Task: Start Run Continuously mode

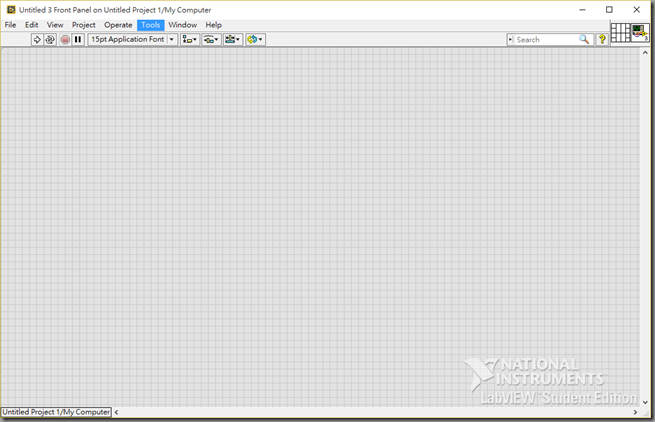Action: [50, 40]
